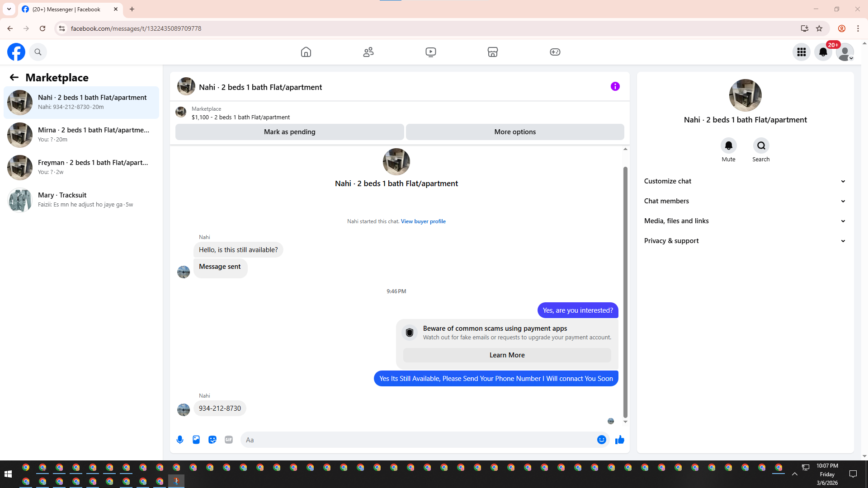Click the chat scrollbar thumb
Screen dimensions: 868x488
(625, 292)
